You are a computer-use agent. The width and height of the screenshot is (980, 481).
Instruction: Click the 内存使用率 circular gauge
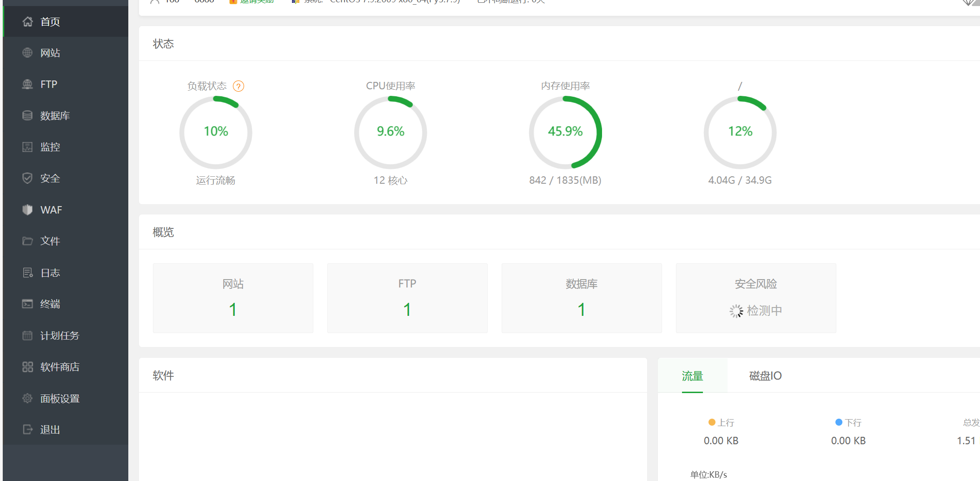click(565, 132)
